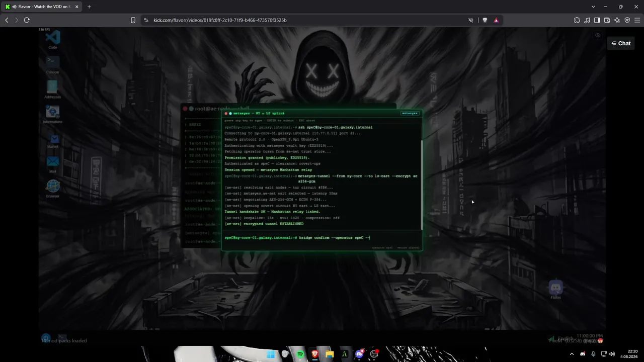Click the microphone icon in system tray
This screenshot has width=644, height=362.
(594, 354)
